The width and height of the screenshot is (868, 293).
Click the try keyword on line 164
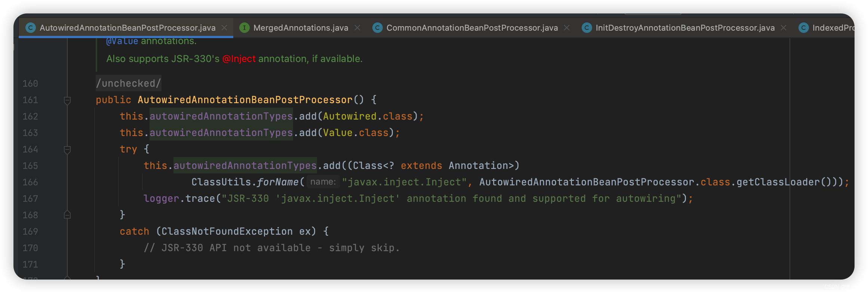click(x=129, y=149)
